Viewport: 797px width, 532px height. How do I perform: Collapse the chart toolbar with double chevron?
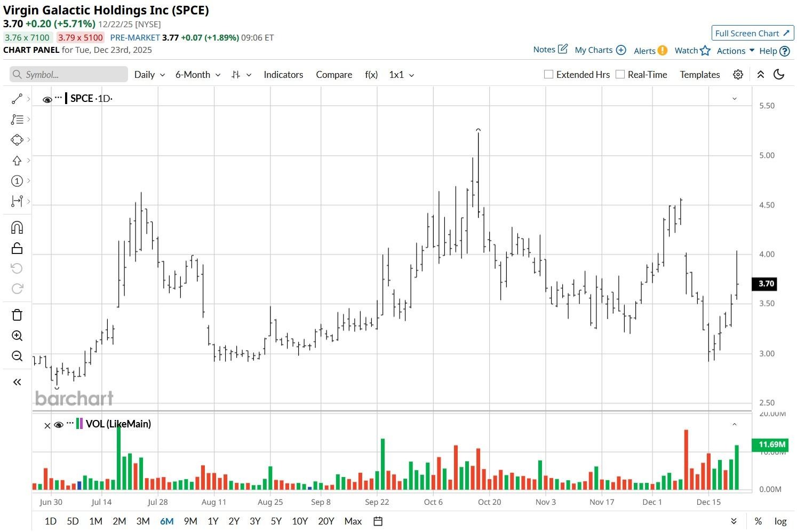761,75
